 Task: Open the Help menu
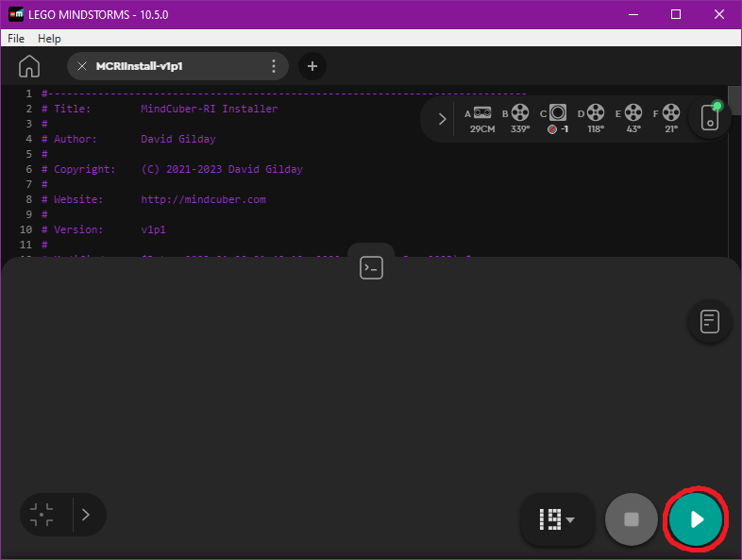[x=49, y=39]
